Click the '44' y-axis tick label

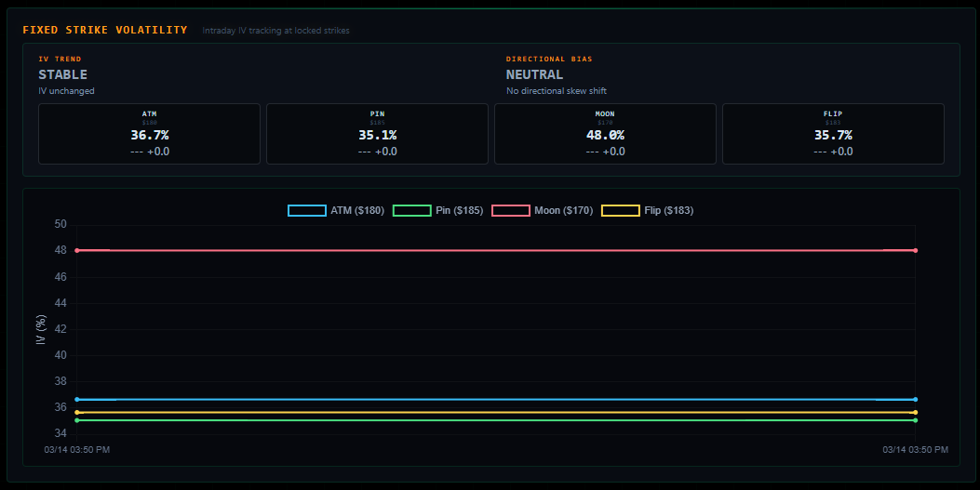pyautogui.click(x=60, y=303)
